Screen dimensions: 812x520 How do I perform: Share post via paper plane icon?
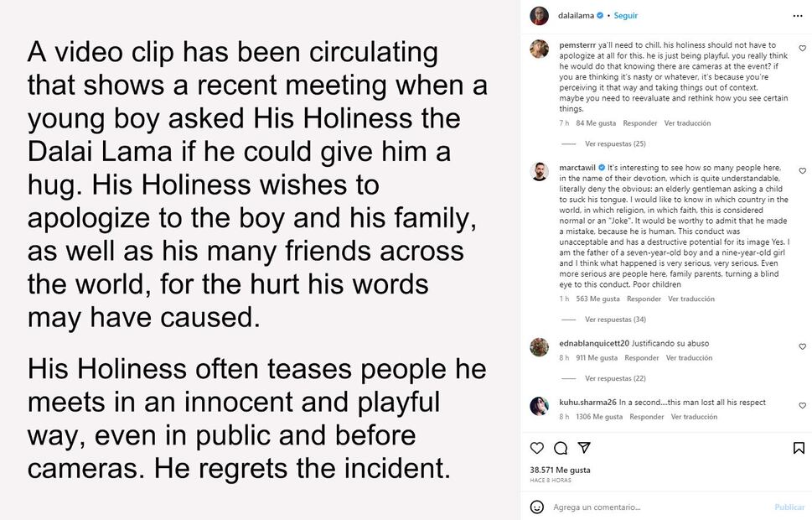tap(585, 448)
